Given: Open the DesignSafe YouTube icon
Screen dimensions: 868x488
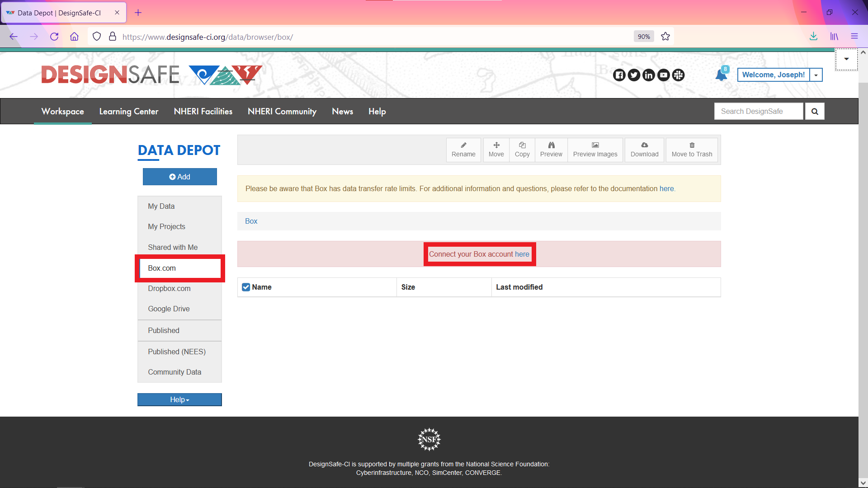Looking at the screenshot, I should click(663, 75).
